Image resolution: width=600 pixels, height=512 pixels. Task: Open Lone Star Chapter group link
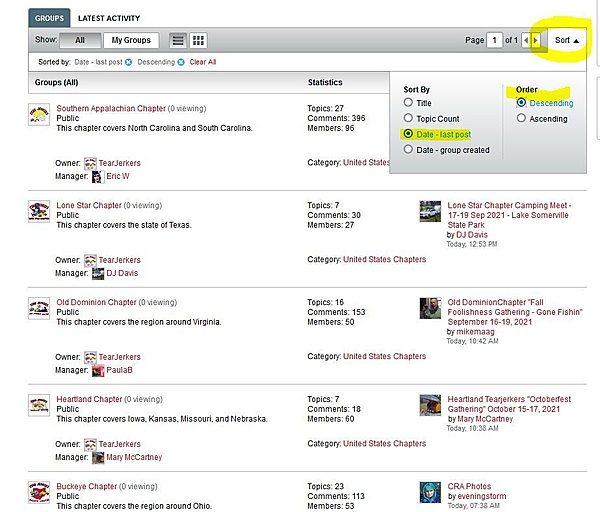89,205
